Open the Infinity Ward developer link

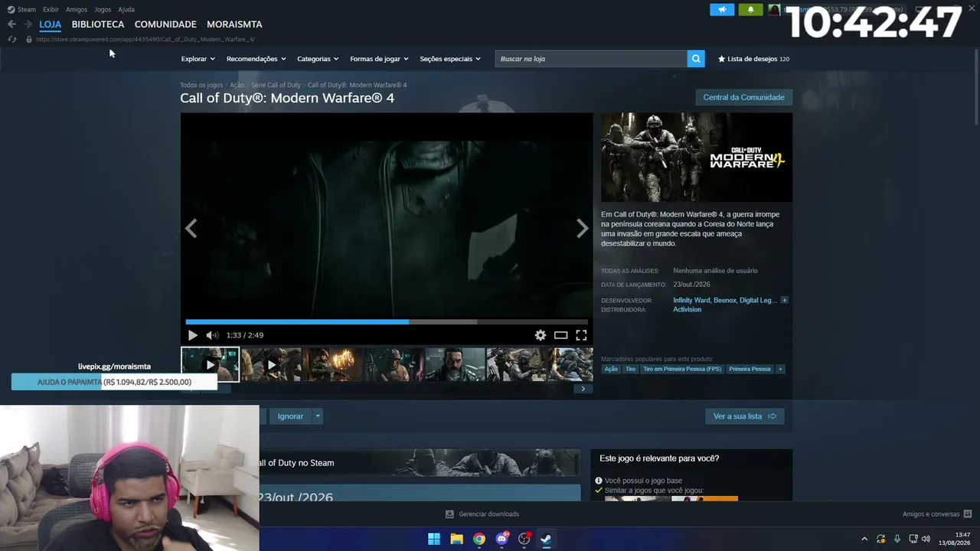[x=691, y=300]
